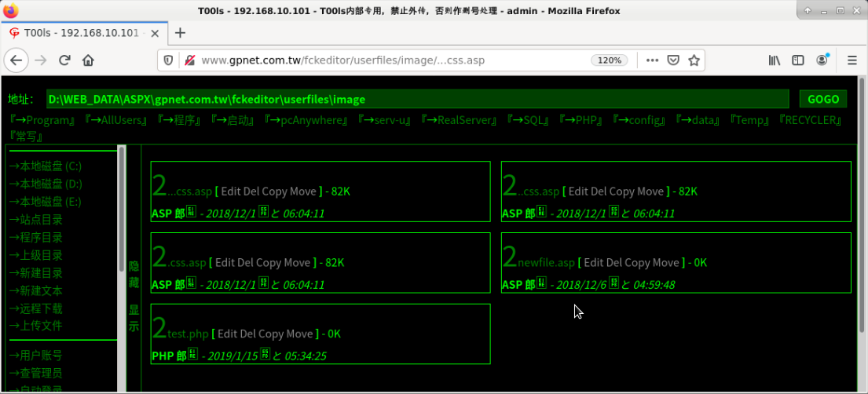The height and width of the screenshot is (394, 868).
Task: Open the test.php file link
Action: 188,334
